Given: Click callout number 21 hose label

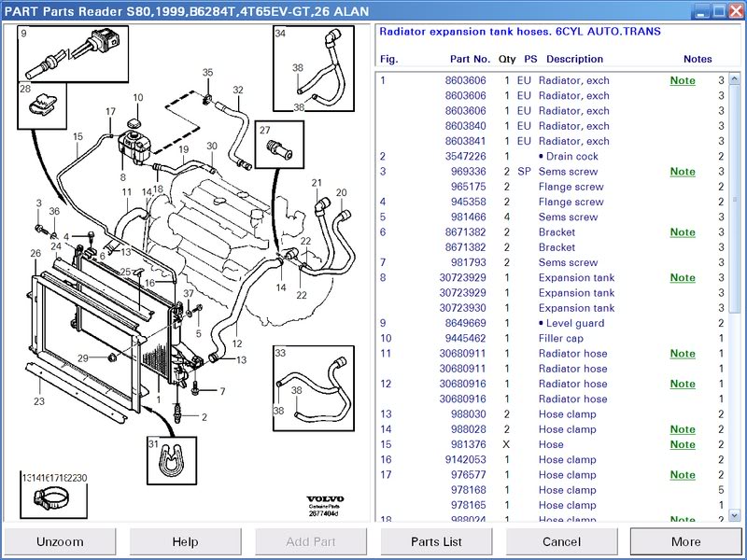Looking at the screenshot, I should point(317,183).
